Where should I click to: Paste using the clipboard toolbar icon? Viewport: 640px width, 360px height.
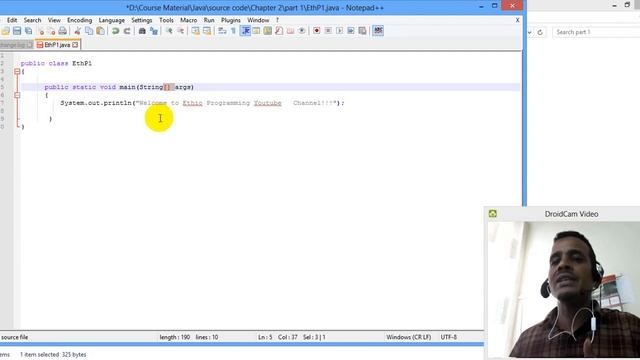(x=100, y=31)
